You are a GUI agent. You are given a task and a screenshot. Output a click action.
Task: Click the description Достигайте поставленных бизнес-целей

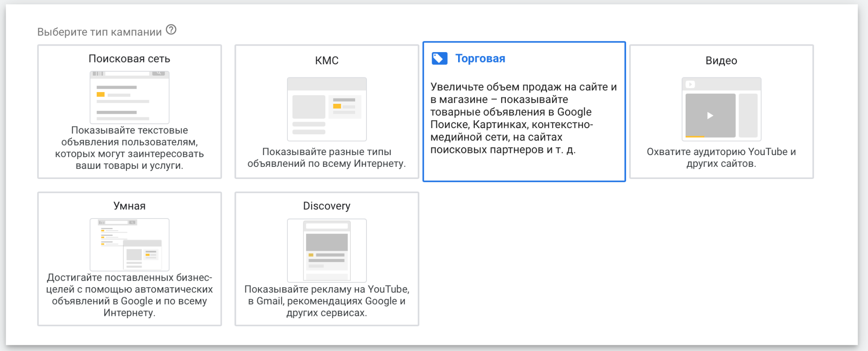point(129,295)
